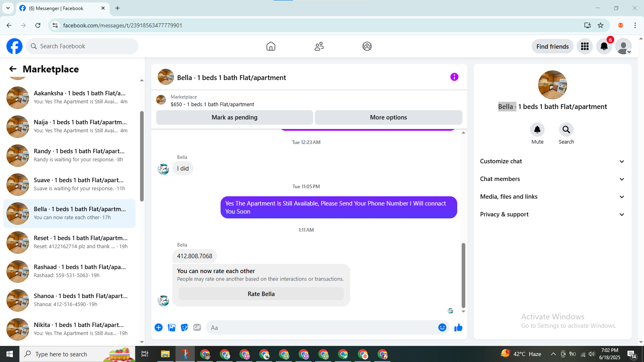Open Task View on the taskbar

point(145,354)
